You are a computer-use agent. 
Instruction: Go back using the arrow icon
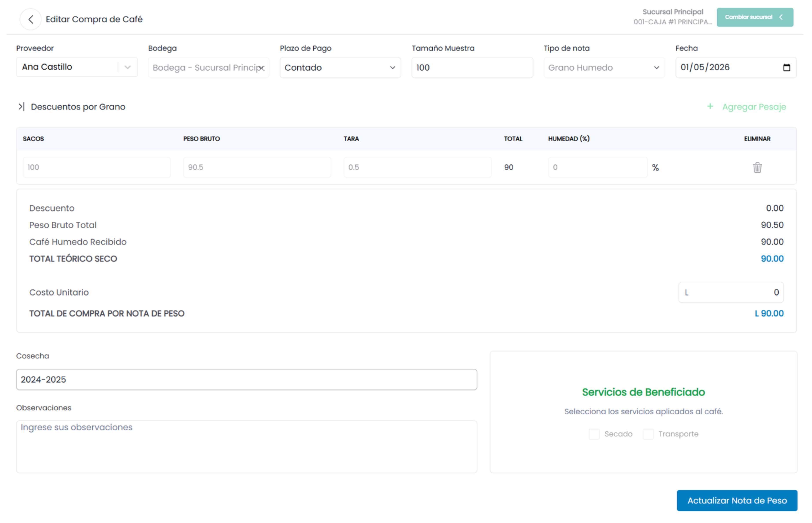point(31,19)
